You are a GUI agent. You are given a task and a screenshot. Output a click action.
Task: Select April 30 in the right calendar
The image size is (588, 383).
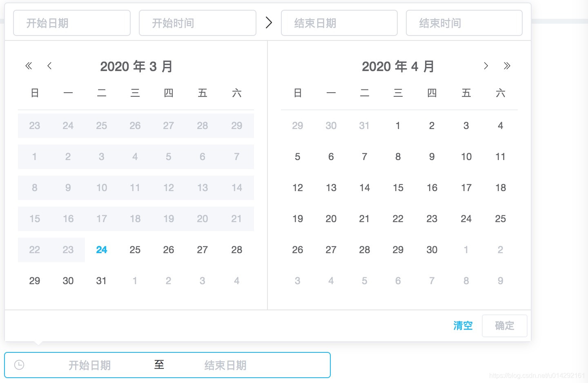coord(432,249)
